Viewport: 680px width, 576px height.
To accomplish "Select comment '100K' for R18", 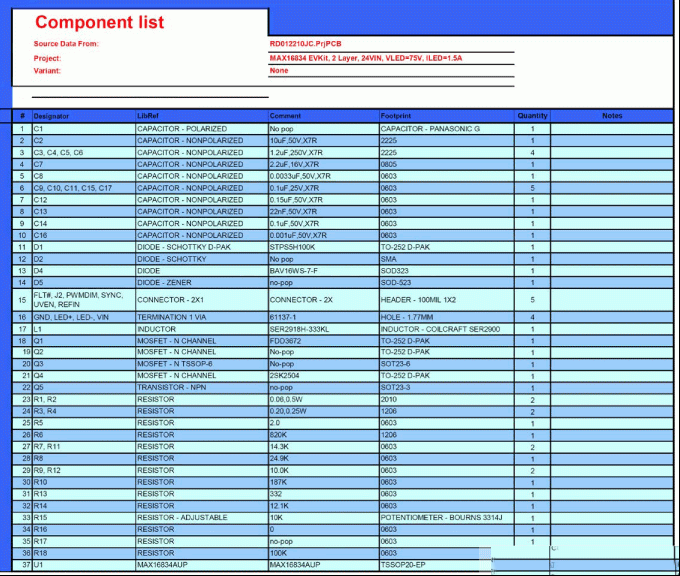I will point(324,553).
